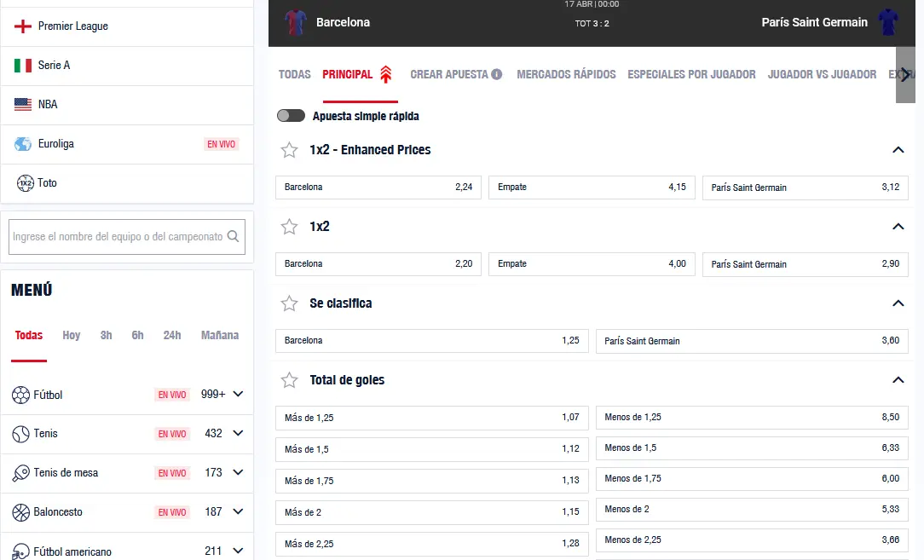Viewport: 924px width, 560px height.
Task: Select the Todas time filter in Menú
Action: [29, 336]
